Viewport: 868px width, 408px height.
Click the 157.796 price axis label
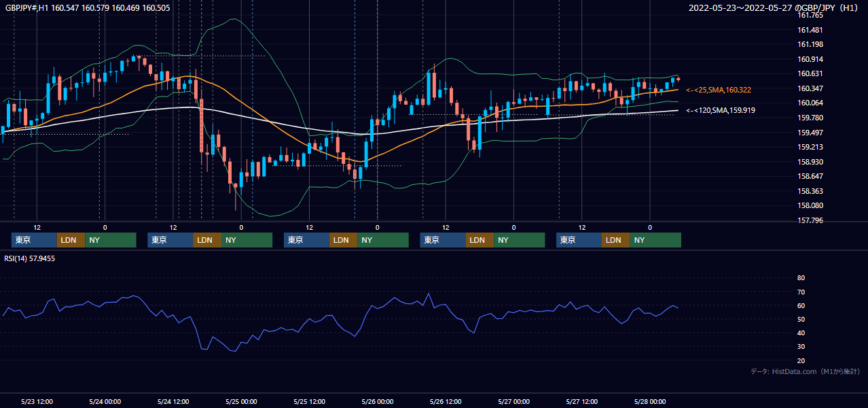tap(810, 220)
